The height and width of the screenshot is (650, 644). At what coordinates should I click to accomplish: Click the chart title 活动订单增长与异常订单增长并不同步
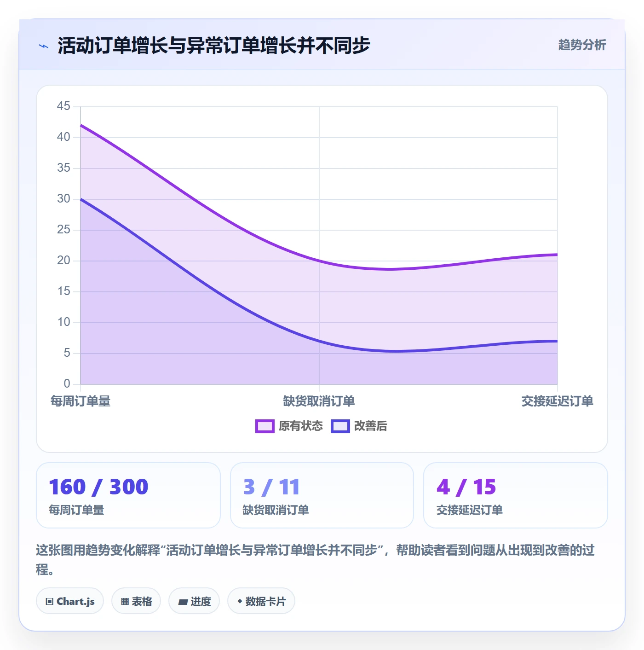(214, 46)
